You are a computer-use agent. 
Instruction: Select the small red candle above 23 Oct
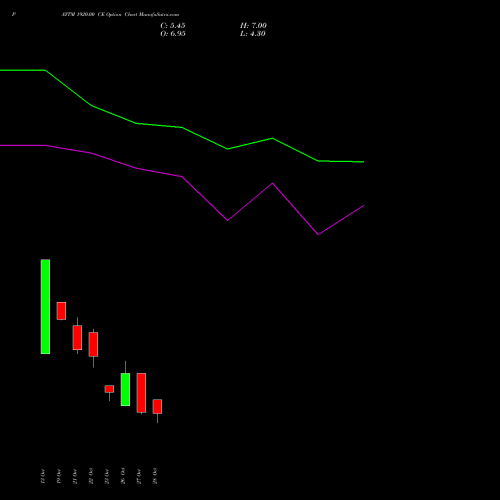click(109, 389)
